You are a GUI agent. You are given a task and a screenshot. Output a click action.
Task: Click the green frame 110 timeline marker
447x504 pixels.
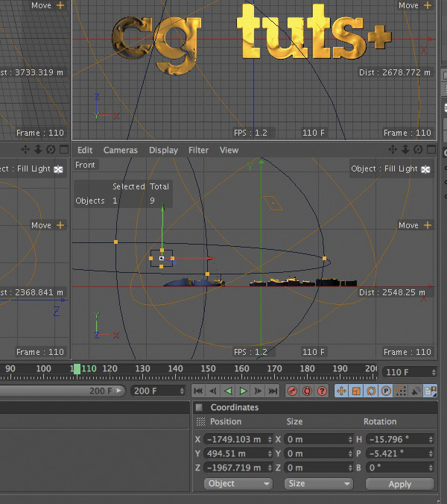(77, 369)
